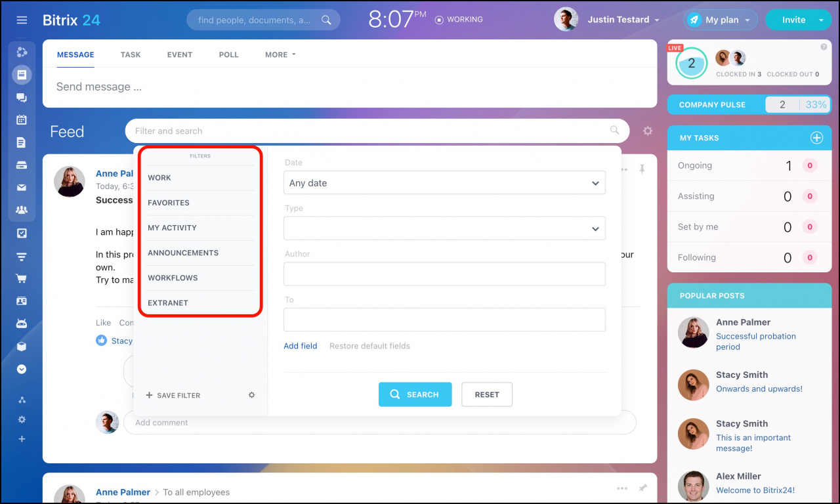Open Feed settings gear beside filter
This screenshot has height=504, width=840.
pyautogui.click(x=648, y=131)
